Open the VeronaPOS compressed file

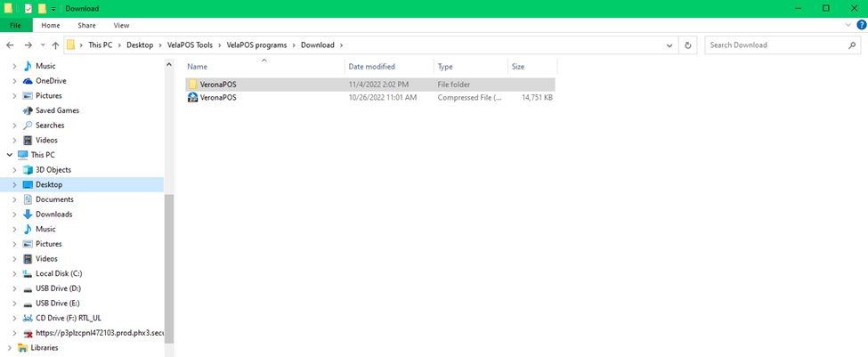click(x=218, y=98)
